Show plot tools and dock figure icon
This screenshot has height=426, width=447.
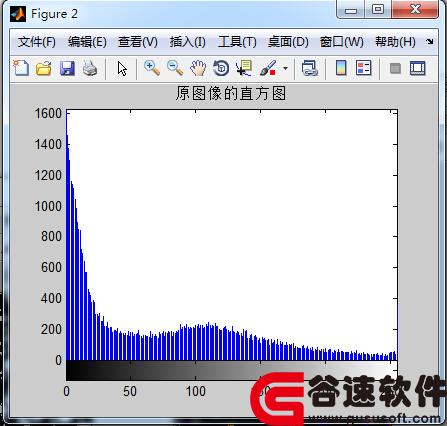point(418,68)
